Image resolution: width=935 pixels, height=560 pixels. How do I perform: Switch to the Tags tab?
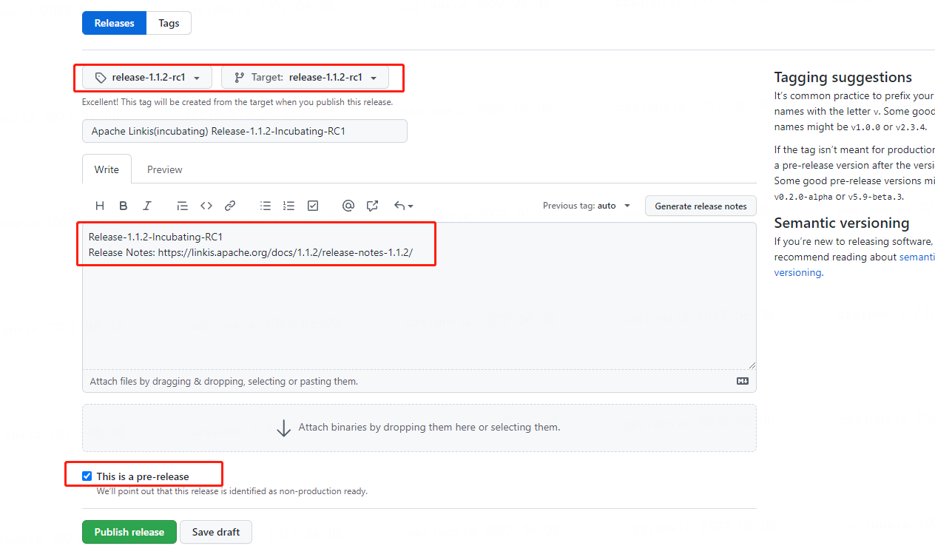pos(169,23)
